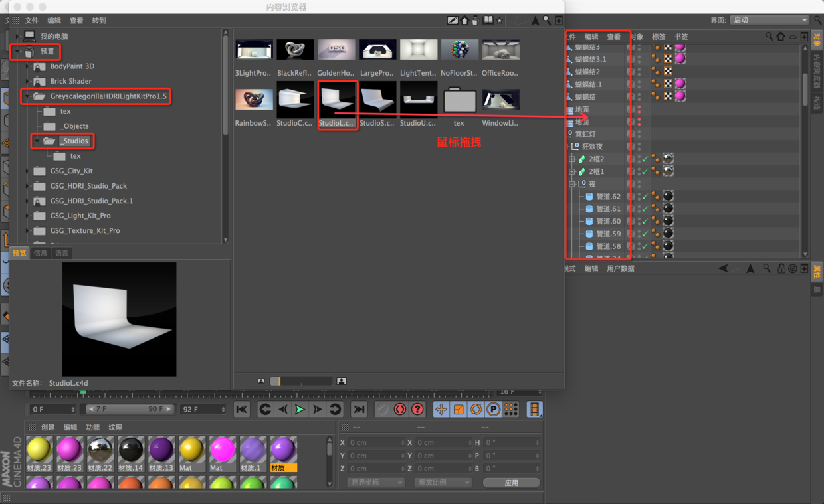Jump to the end frame button
This screenshot has height=504, width=824.
point(359,410)
